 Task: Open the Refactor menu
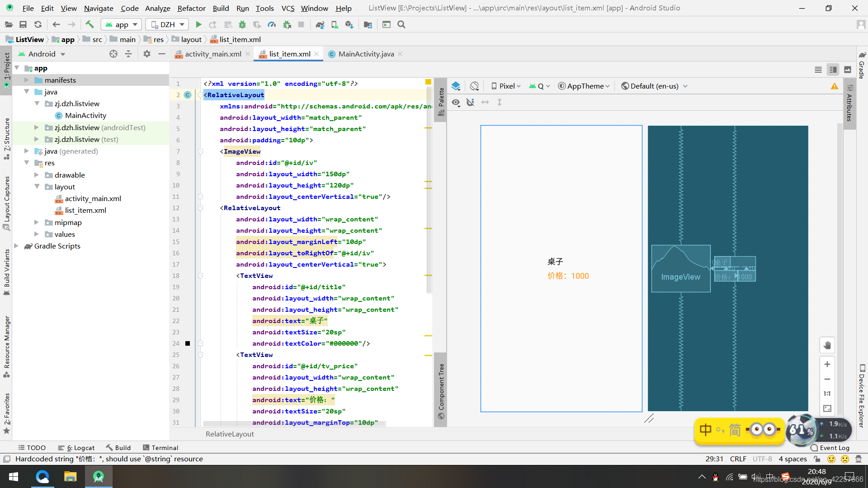191,8
